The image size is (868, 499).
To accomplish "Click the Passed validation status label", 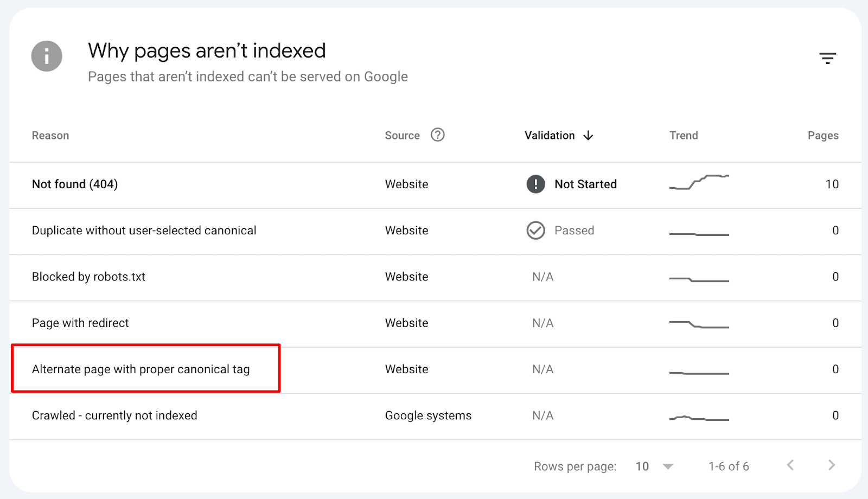I will [575, 230].
